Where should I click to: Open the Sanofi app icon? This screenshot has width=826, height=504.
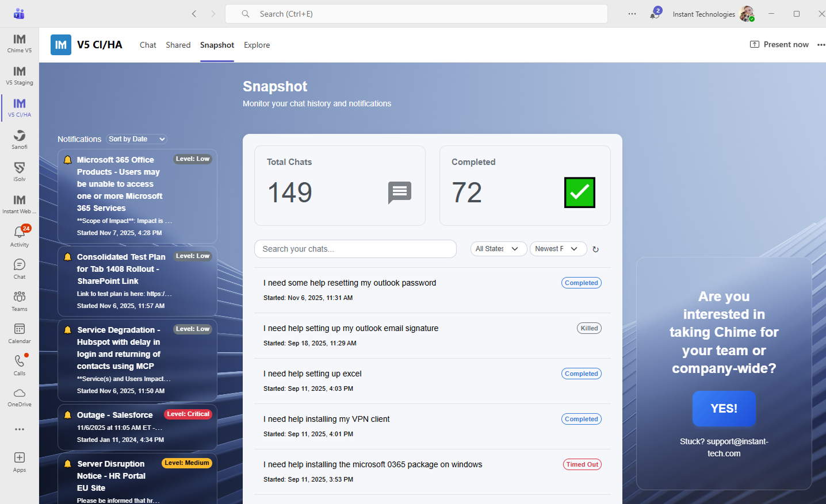[x=20, y=140]
